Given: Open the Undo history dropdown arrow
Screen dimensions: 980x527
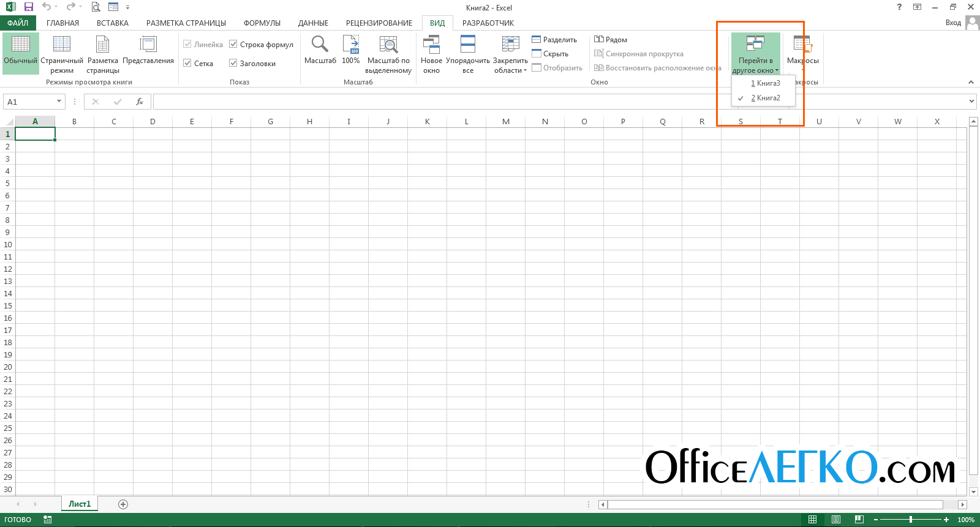Looking at the screenshot, I should point(56,7).
